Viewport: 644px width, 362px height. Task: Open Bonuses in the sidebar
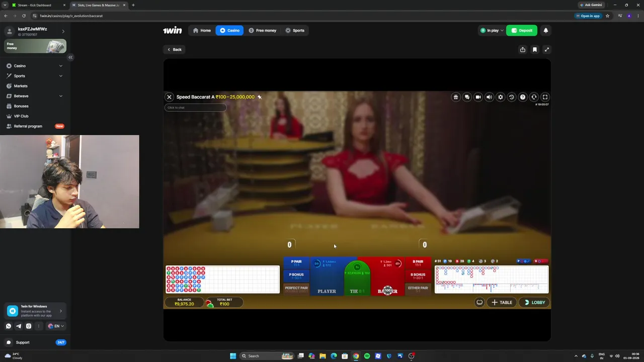[34, 106]
